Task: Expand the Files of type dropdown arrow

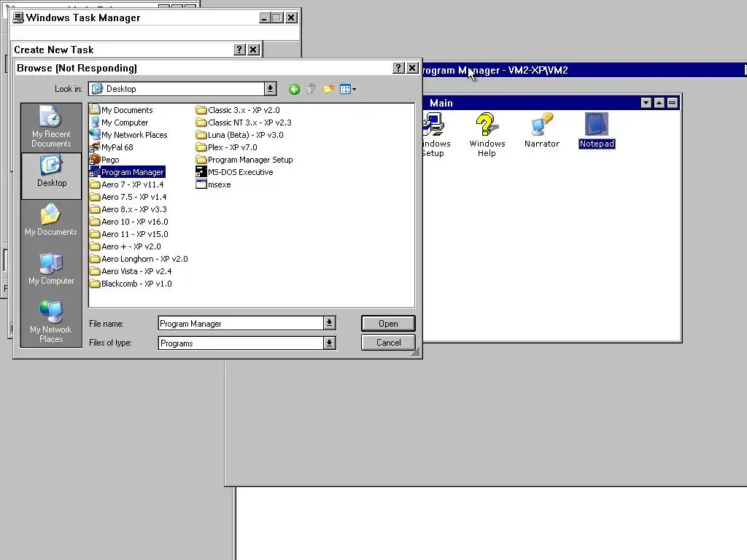Action: coord(329,343)
